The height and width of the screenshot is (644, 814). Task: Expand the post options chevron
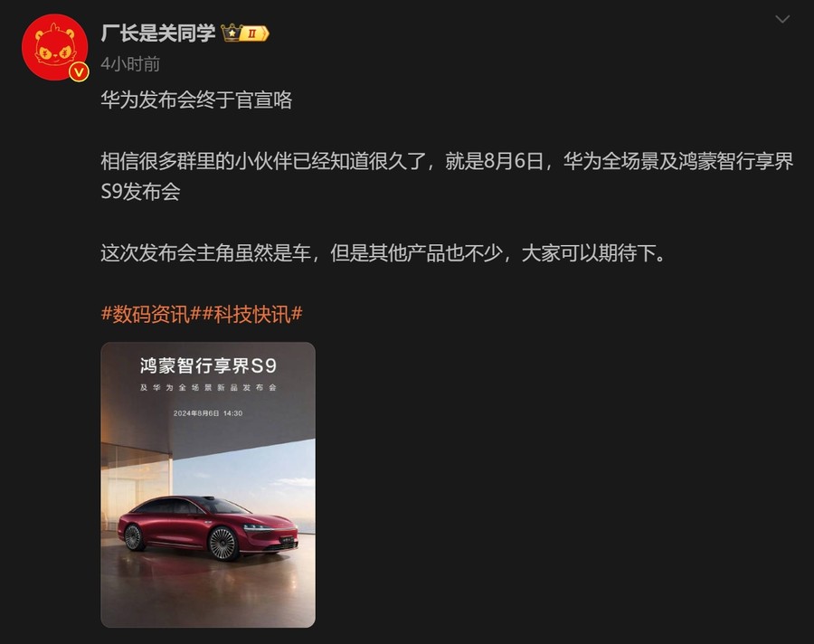(782, 19)
